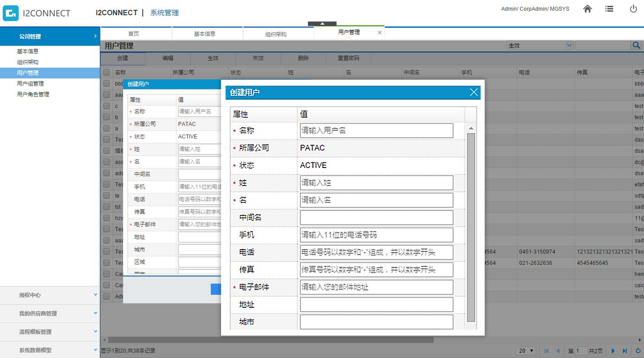Image resolution: width=644 pixels, height=358 pixels.
Task: Switch to the 组织架构 tab
Action: pos(278,34)
